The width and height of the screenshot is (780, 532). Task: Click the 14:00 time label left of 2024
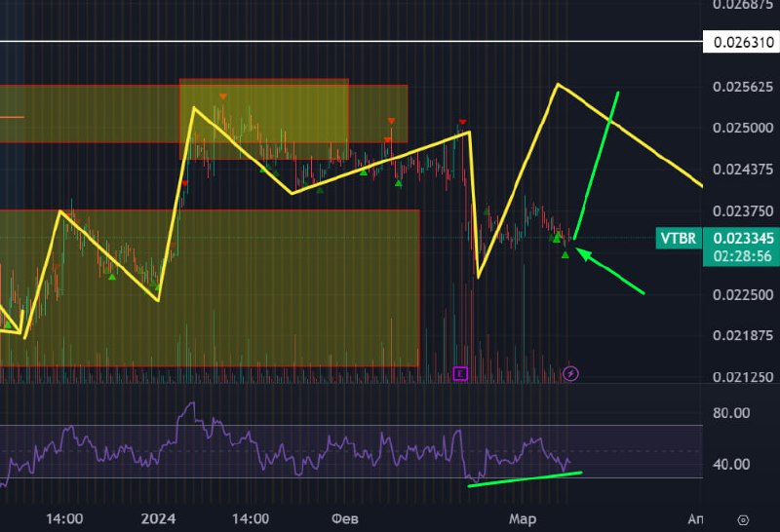[64, 519]
